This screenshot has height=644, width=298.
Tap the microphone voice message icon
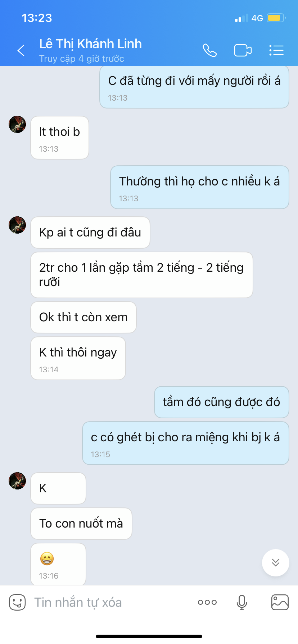[242, 602]
